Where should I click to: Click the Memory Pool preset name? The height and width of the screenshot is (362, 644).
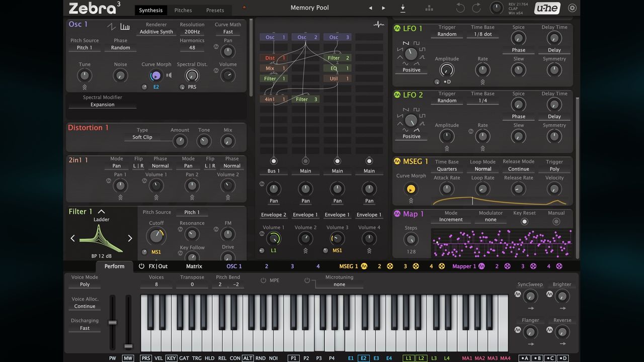tap(310, 8)
